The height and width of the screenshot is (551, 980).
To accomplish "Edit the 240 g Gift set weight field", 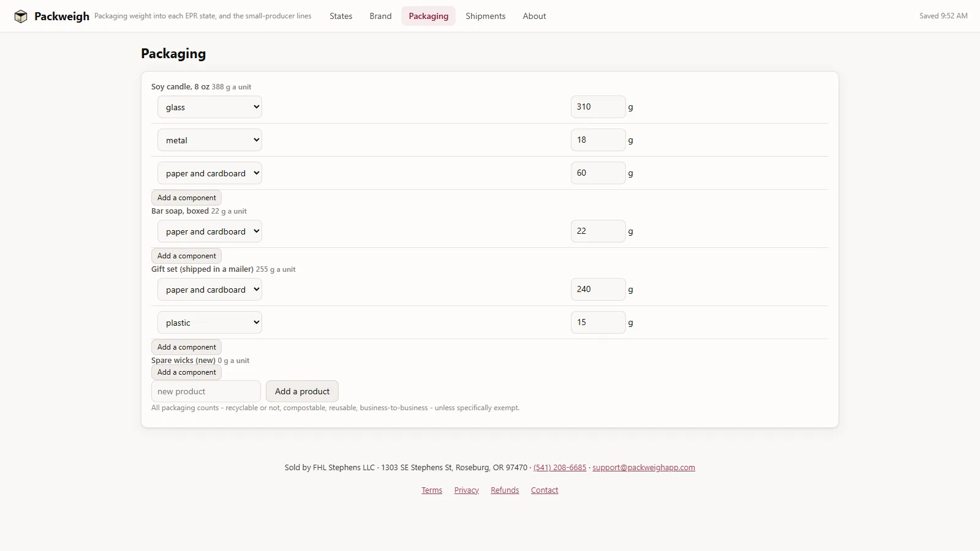I will point(598,289).
